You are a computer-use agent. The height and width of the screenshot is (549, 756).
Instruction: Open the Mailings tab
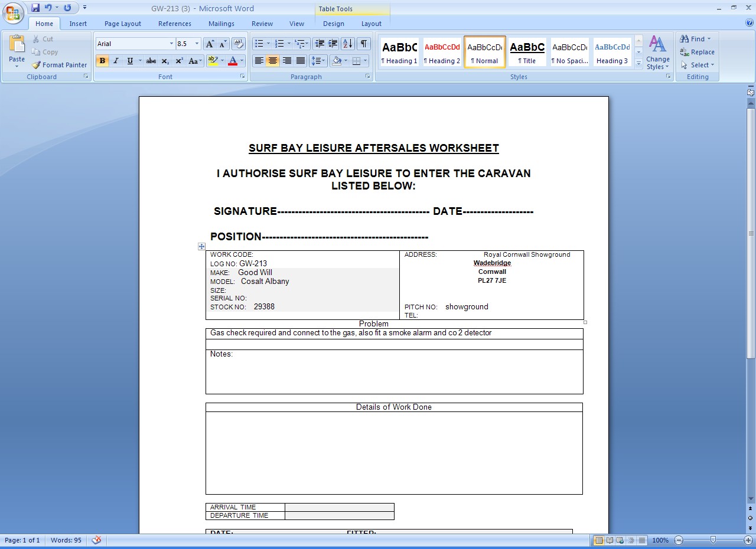click(221, 24)
